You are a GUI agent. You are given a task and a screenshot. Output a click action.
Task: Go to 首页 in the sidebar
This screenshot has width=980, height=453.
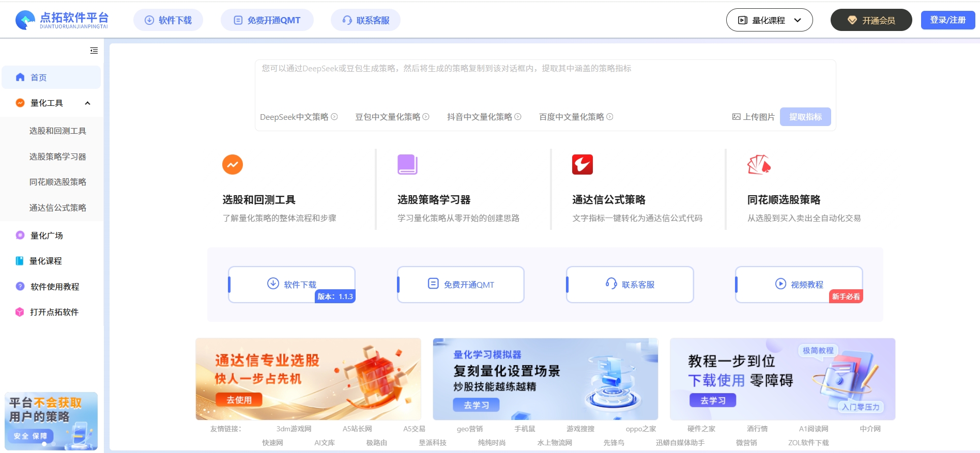pos(51,77)
